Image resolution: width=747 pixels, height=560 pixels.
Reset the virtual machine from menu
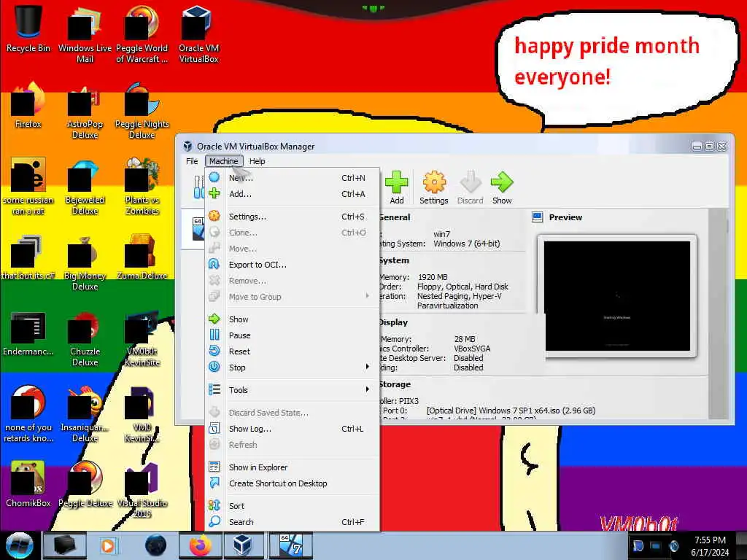[x=293, y=351]
